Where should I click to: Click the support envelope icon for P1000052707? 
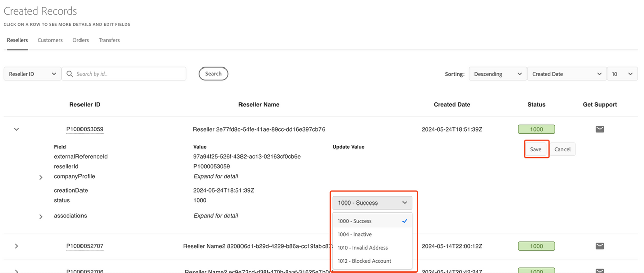(x=600, y=246)
